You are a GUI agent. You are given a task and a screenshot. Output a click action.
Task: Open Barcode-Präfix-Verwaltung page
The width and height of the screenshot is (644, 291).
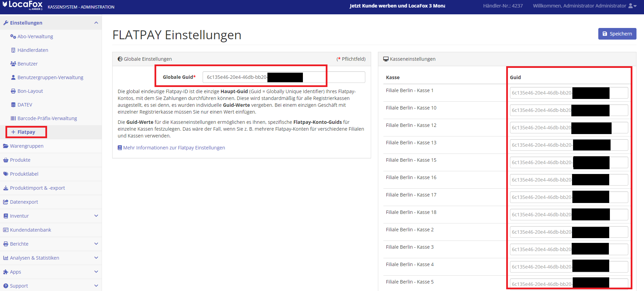click(47, 118)
